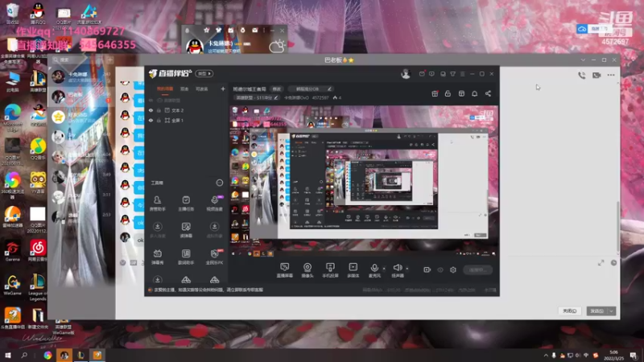Expand the QQ chat input area icon
644x362 pixels.
(x=601, y=263)
